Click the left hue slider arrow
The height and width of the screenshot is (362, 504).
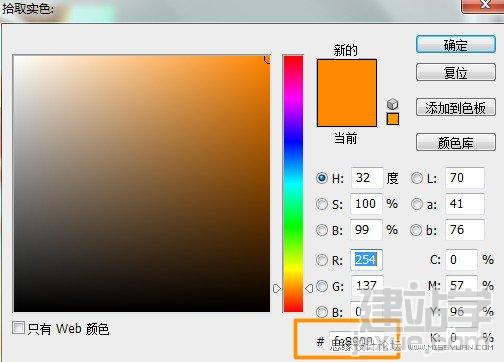(277, 288)
